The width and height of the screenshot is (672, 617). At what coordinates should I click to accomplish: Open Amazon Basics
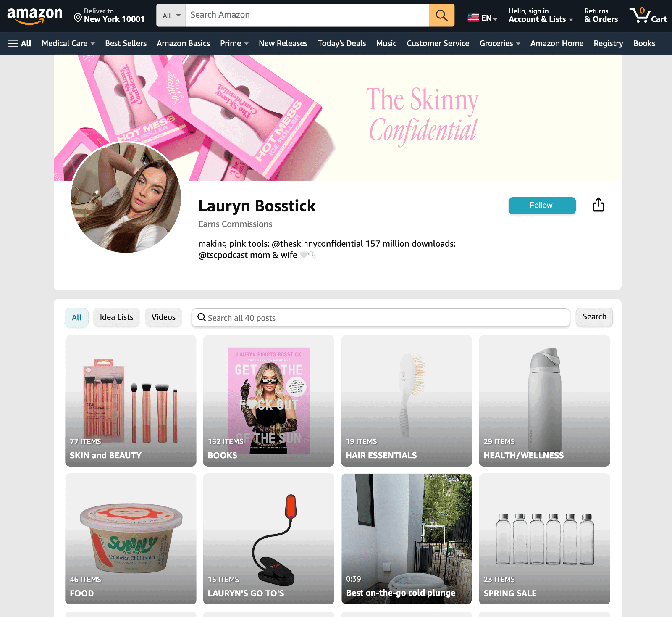click(x=184, y=43)
